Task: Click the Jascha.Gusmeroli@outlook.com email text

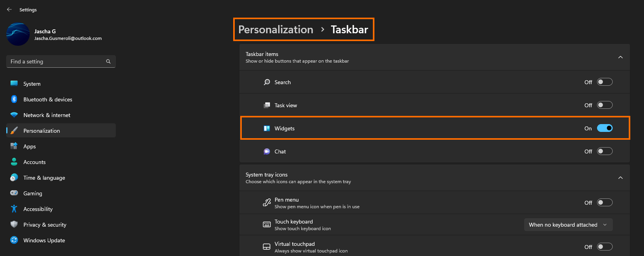Action: [x=68, y=38]
